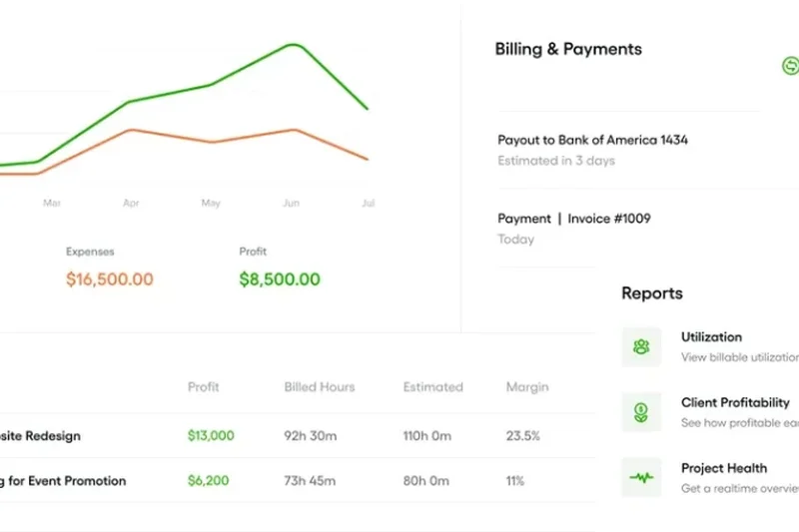Select Payout to Bank of America 1434
The width and height of the screenshot is (799, 532).
[592, 141]
